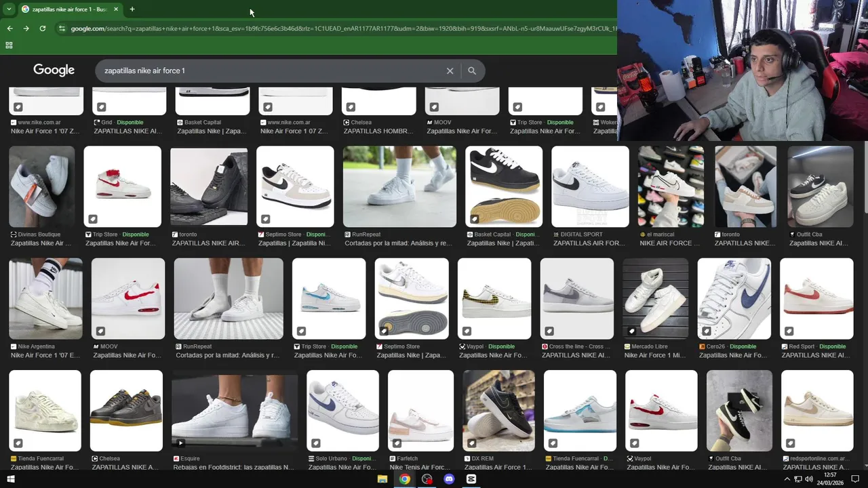Open Discord from the taskbar
Image resolution: width=868 pixels, height=488 pixels.
pos(449,479)
